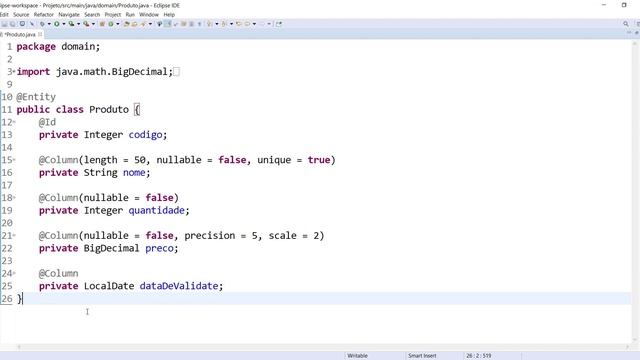This screenshot has height=360, width=640.
Task: Click the Last Edit Location icon
Action: click(x=239, y=24)
